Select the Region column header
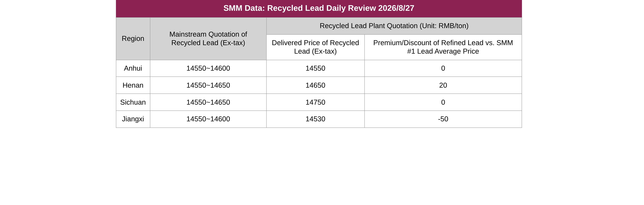This screenshot has height=205, width=644. (x=133, y=39)
